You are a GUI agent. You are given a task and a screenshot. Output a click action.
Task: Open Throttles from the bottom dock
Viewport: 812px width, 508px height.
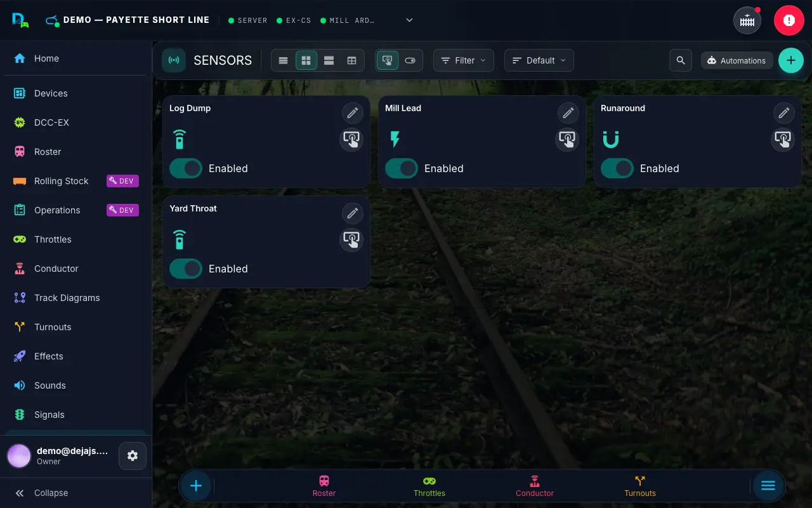[x=429, y=486]
